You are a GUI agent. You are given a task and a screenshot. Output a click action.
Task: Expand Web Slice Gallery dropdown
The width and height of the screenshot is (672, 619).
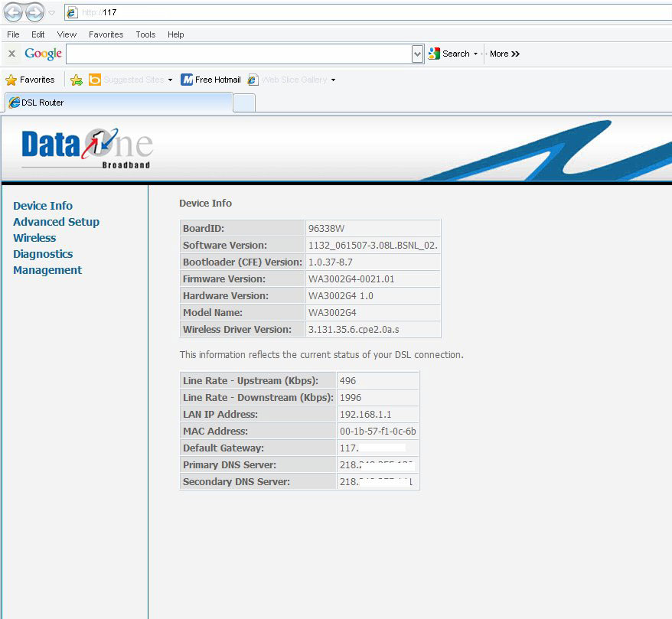click(x=333, y=80)
